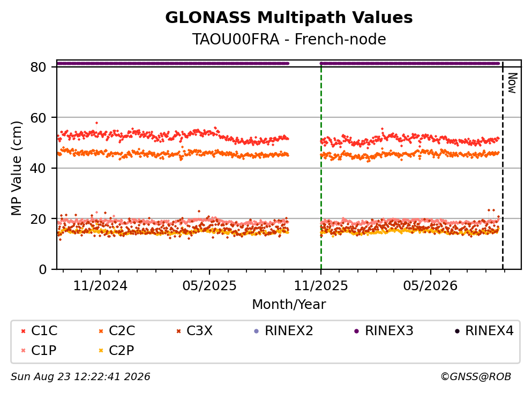This screenshot has width=532, height=393.
Task: Click the 11/2025 x-axis tick label
Action: tap(321, 286)
